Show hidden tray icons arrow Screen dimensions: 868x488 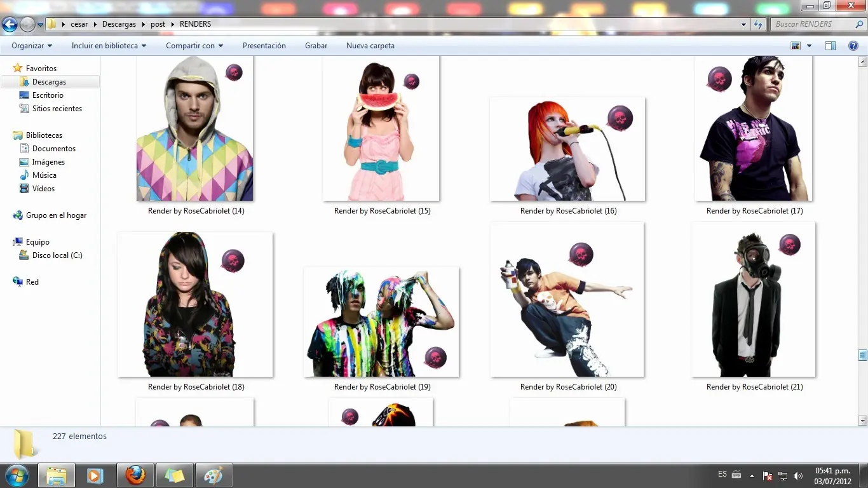[752, 475]
